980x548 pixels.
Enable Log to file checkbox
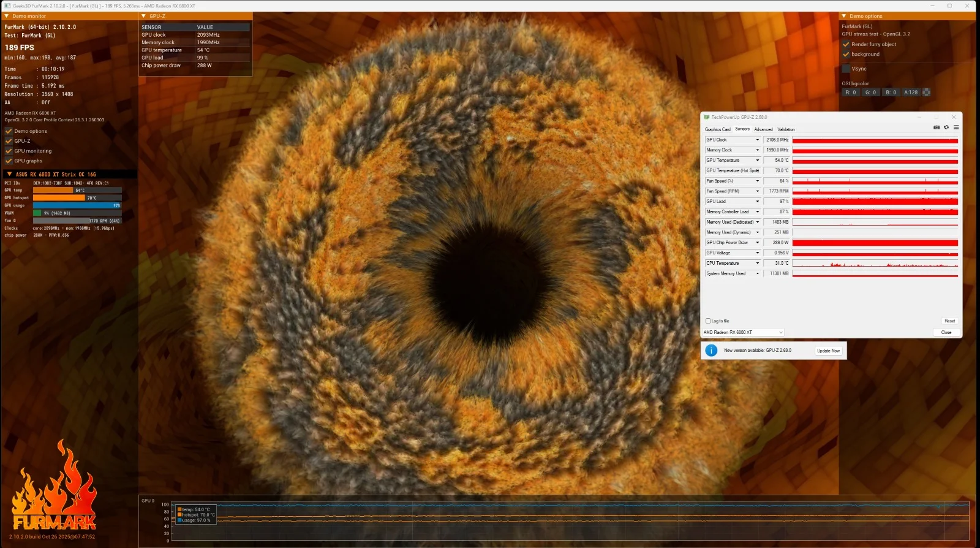coord(708,321)
